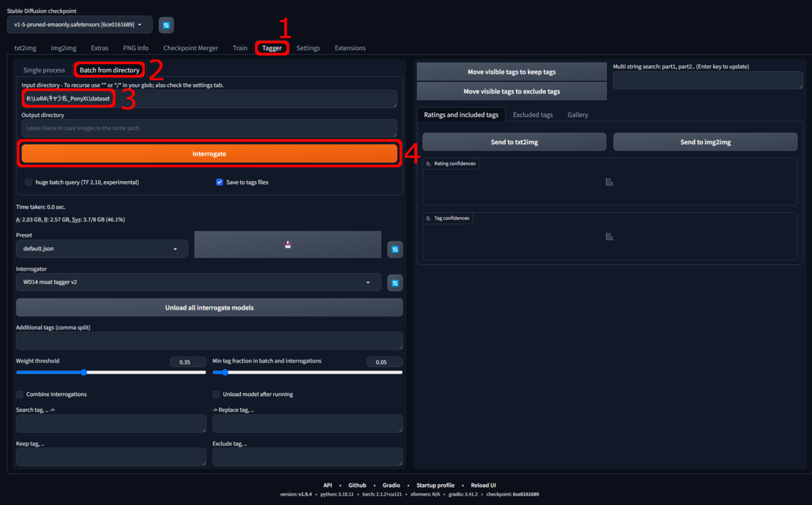Switch to the img2img tab
Image resolution: width=812 pixels, height=505 pixels.
(64, 48)
